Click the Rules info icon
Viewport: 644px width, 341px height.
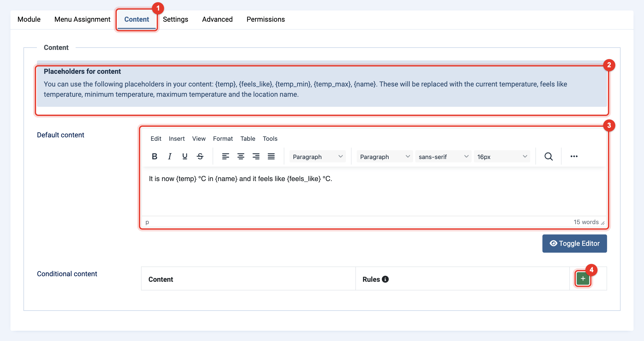click(385, 279)
